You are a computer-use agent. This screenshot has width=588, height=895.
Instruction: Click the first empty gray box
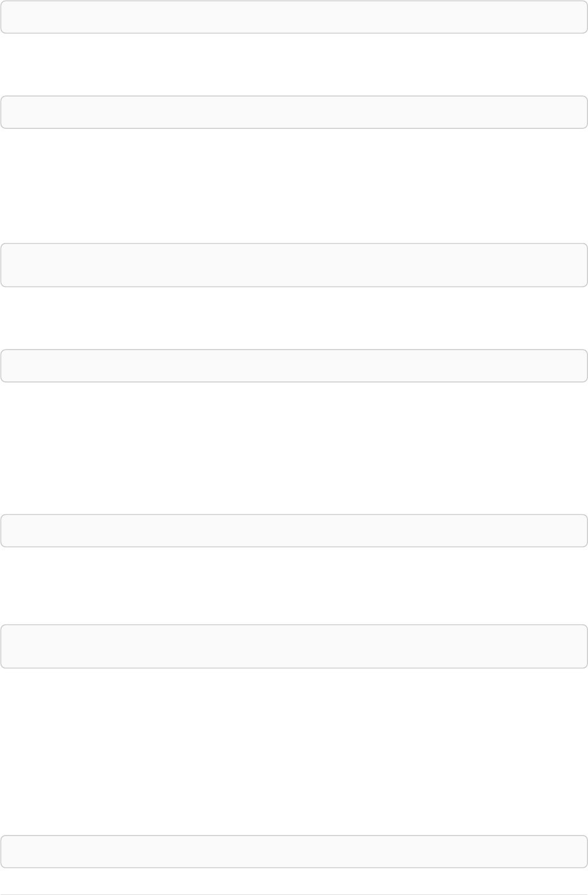coord(294,17)
